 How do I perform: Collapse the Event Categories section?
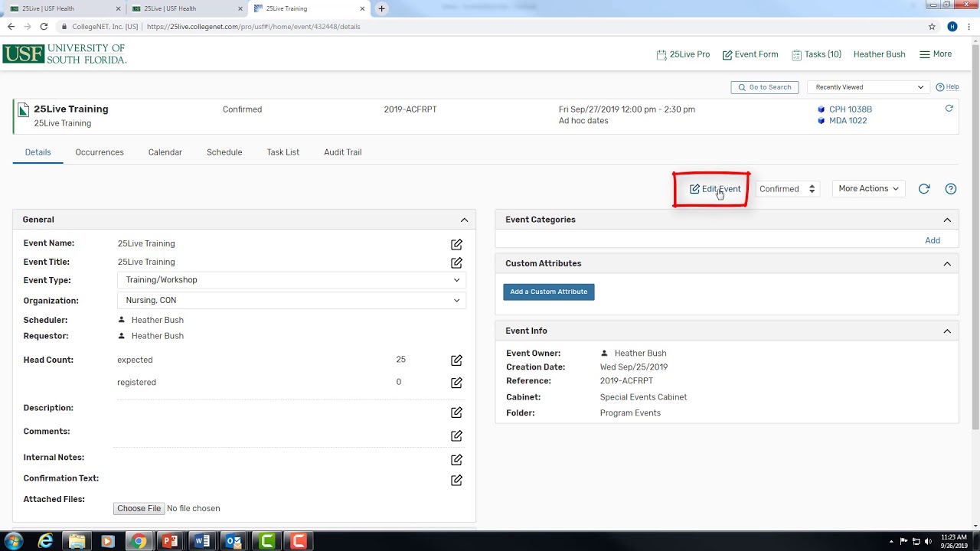947,220
